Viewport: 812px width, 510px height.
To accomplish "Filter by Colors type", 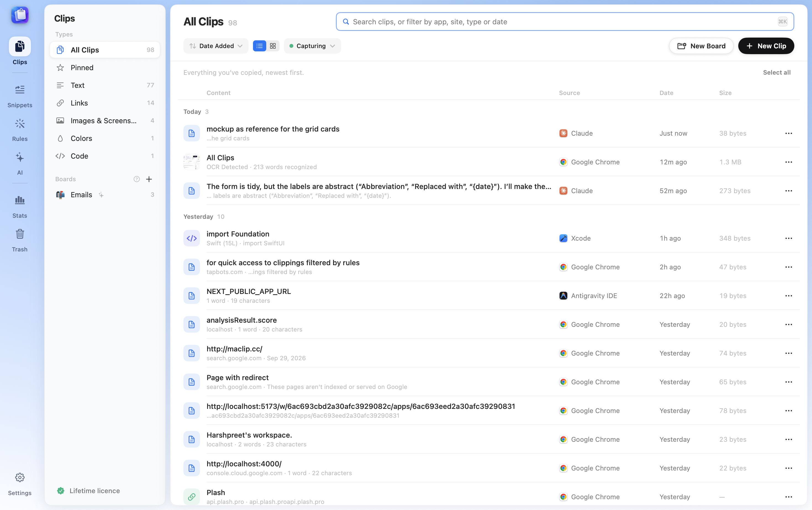I will (x=105, y=138).
